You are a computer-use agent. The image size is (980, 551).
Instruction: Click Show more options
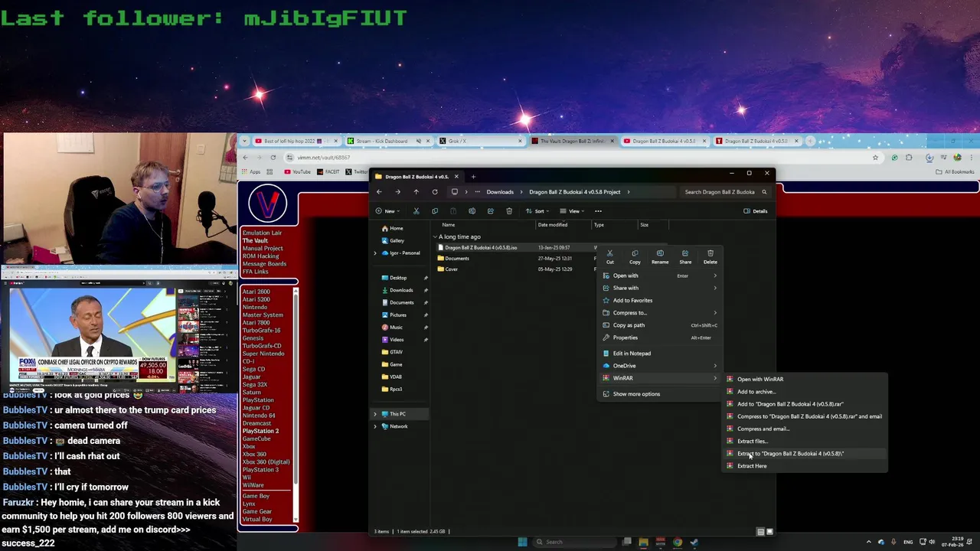click(660, 393)
